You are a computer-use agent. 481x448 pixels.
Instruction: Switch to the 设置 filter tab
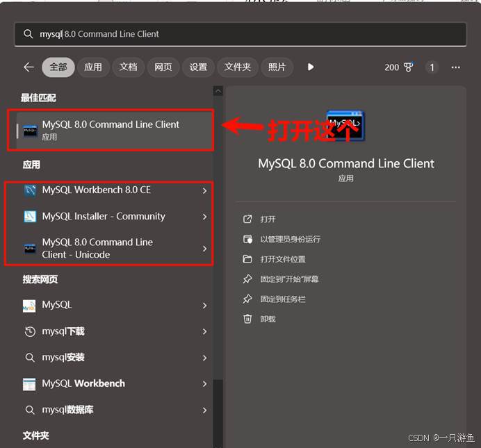pyautogui.click(x=198, y=67)
